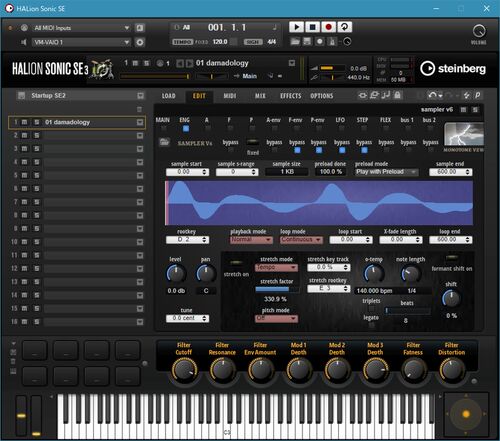
Task: Load next program with right arrow
Action: pyautogui.click(x=189, y=63)
